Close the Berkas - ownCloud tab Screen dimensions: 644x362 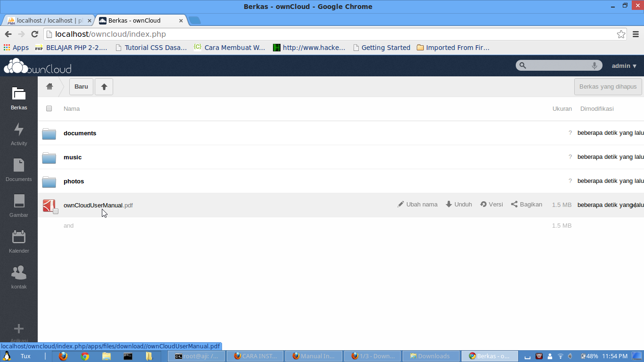click(181, 21)
